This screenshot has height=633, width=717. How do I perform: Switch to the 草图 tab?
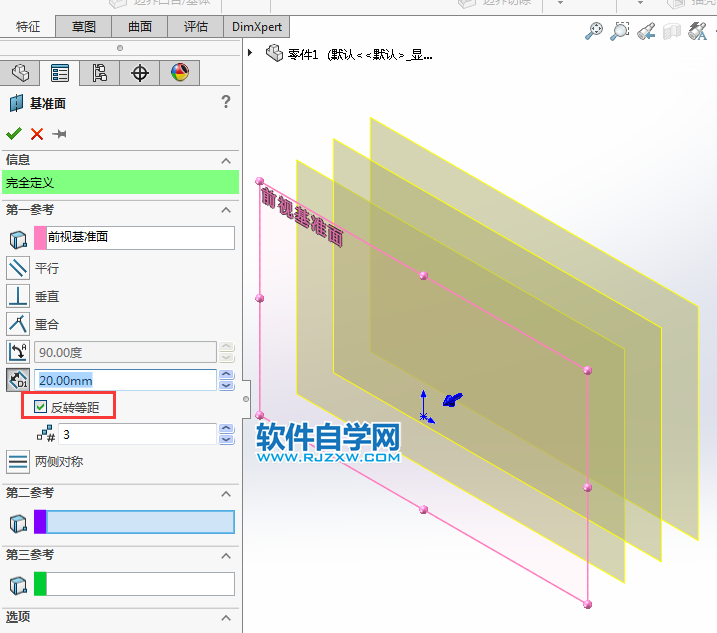pos(84,27)
